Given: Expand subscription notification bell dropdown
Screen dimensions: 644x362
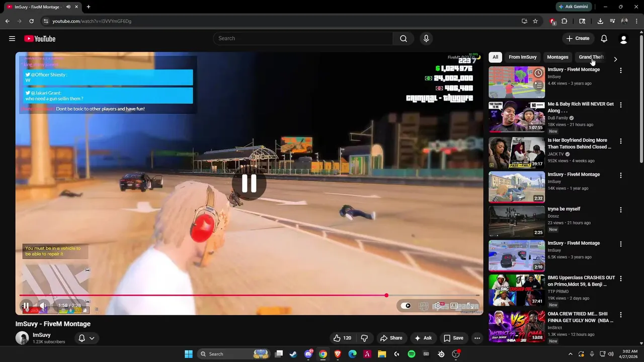Looking at the screenshot, I should (x=87, y=338).
